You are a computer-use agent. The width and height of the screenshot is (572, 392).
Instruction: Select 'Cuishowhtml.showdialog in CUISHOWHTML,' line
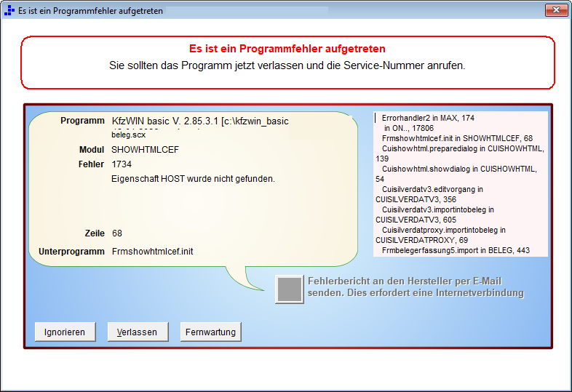[459, 169]
